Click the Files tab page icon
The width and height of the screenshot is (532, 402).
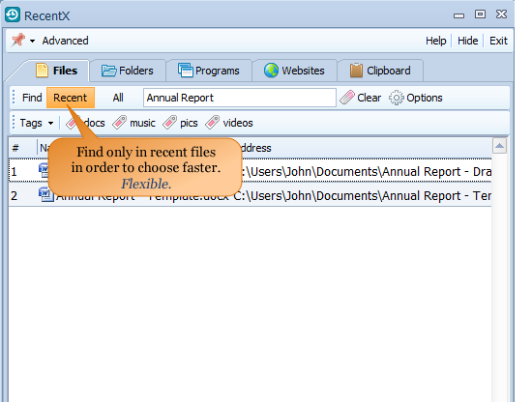pyautogui.click(x=42, y=71)
